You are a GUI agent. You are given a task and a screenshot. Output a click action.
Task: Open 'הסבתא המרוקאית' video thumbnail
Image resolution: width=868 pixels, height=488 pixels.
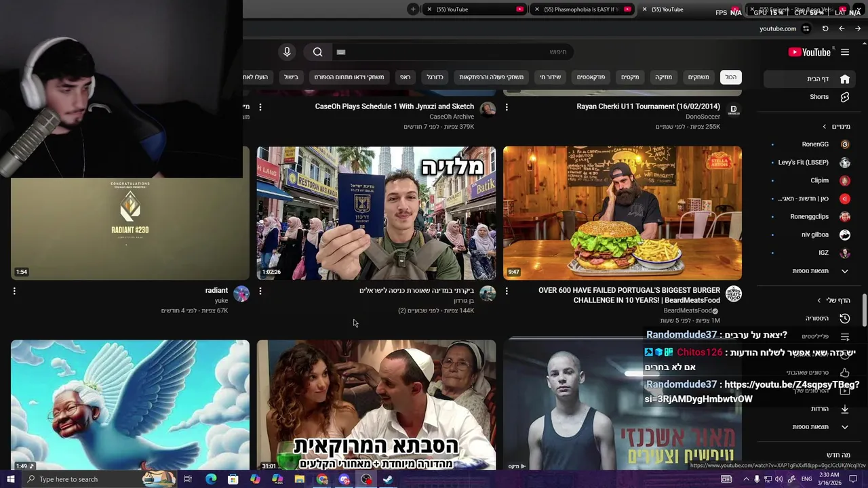[376, 405]
